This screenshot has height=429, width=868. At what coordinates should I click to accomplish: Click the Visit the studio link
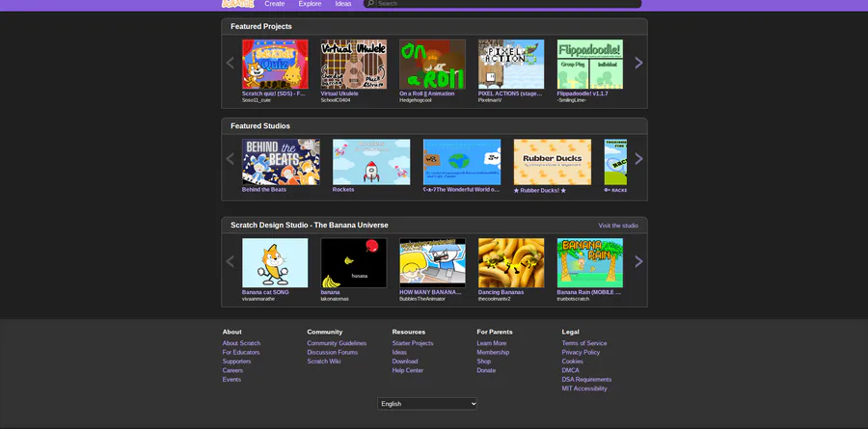pos(618,226)
